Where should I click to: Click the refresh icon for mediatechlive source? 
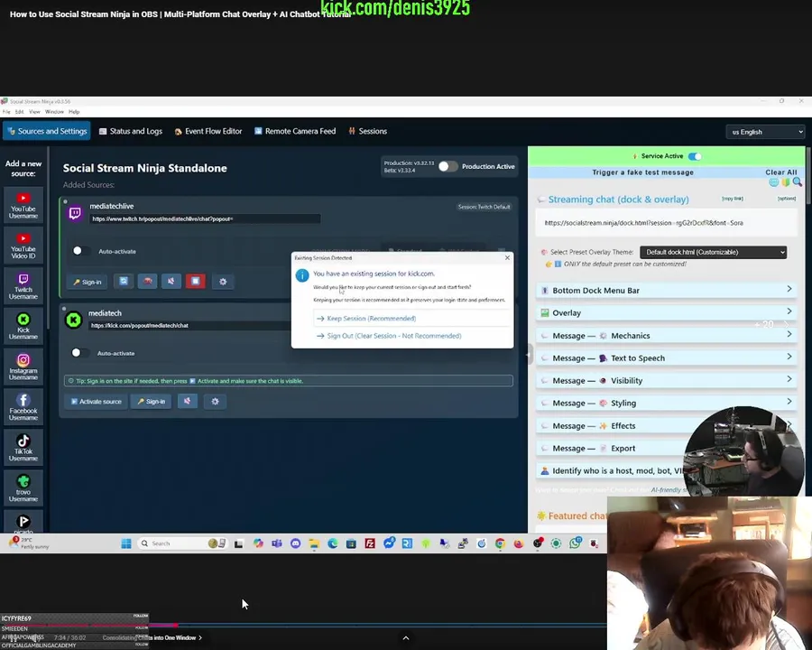[124, 282]
